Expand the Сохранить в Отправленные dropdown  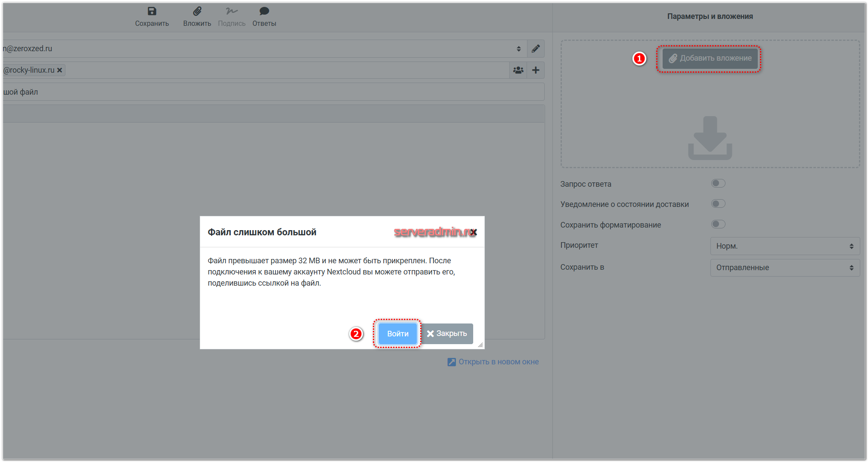[784, 268]
